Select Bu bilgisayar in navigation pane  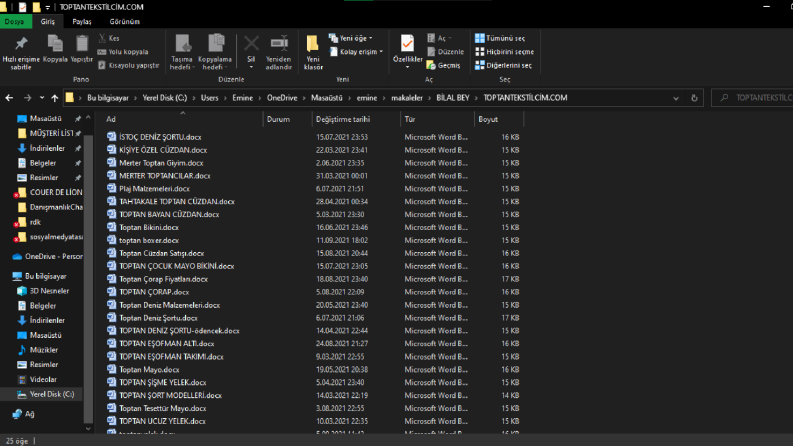46,276
